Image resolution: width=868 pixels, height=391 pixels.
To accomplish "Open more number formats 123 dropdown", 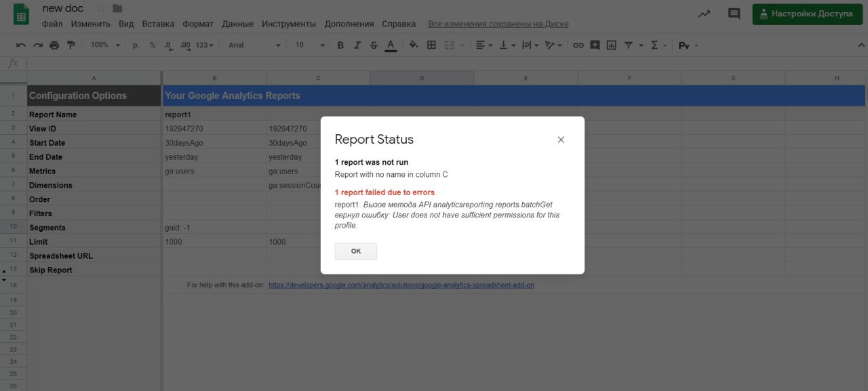I will [204, 45].
